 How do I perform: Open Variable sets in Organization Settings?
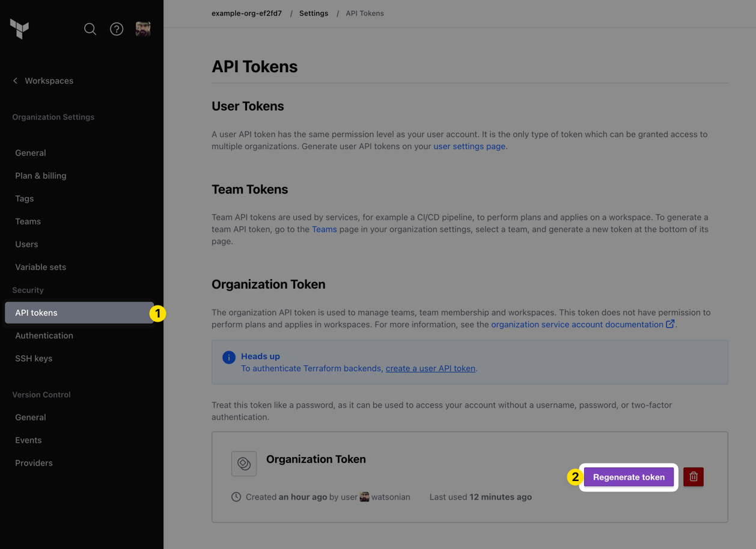[x=40, y=267]
